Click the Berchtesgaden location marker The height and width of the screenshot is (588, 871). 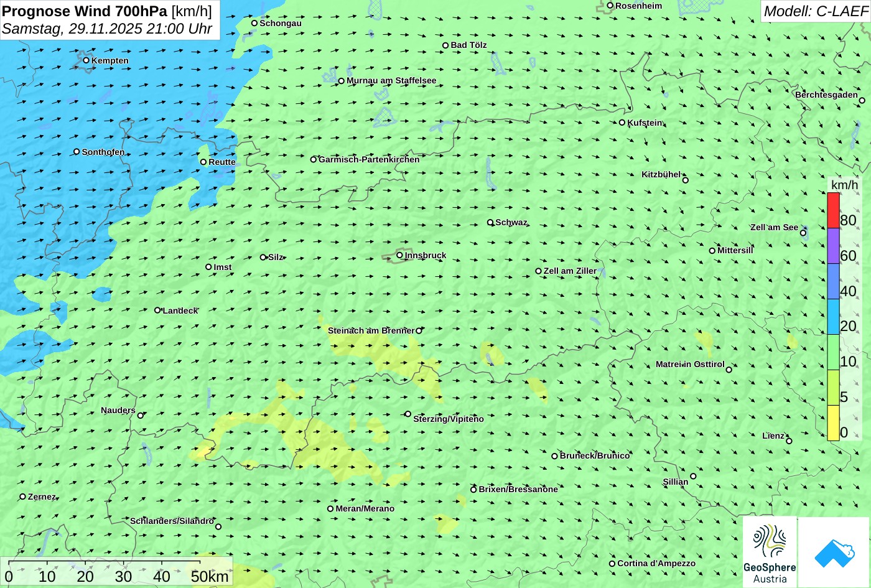862,100
